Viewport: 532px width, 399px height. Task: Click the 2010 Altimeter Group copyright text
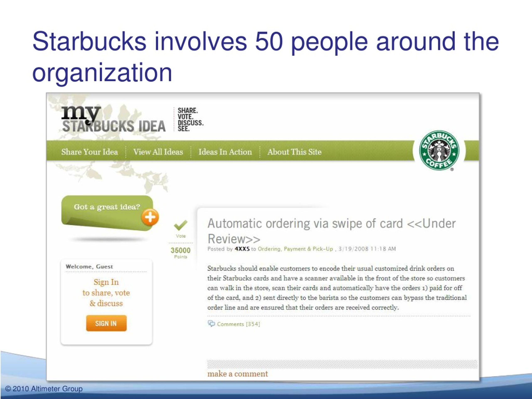pyautogui.click(x=44, y=389)
